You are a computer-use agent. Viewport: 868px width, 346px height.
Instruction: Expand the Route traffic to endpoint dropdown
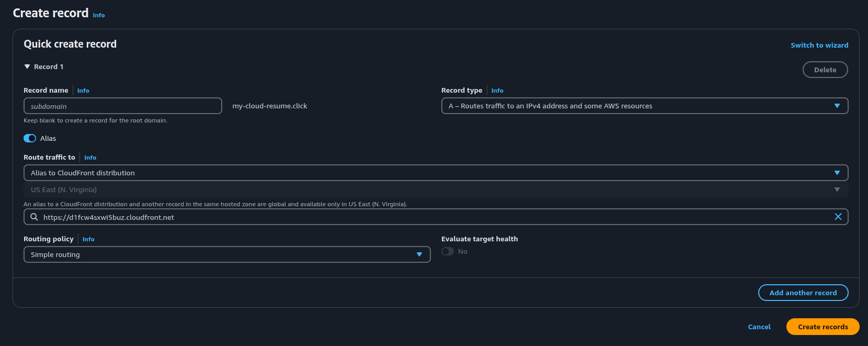coord(436,173)
